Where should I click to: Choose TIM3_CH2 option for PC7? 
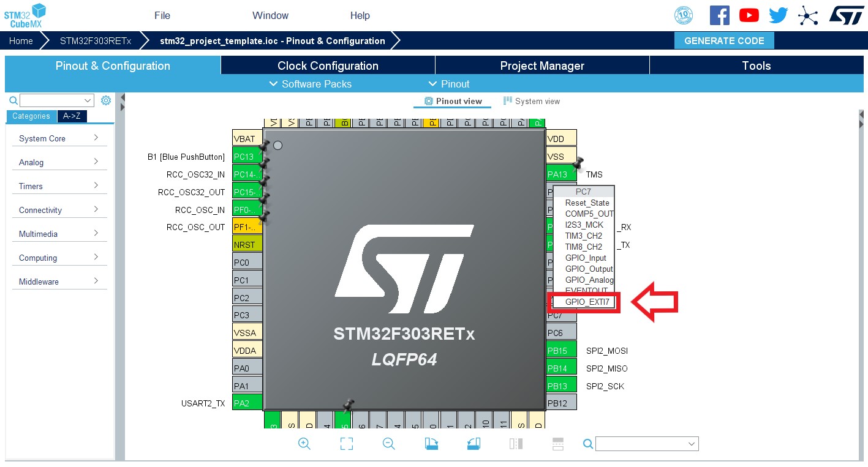(x=584, y=236)
